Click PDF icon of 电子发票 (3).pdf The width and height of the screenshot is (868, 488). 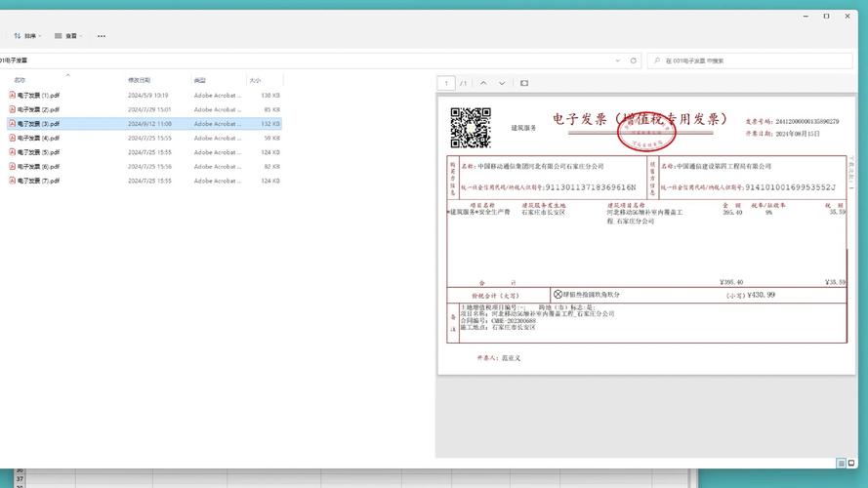[12, 124]
